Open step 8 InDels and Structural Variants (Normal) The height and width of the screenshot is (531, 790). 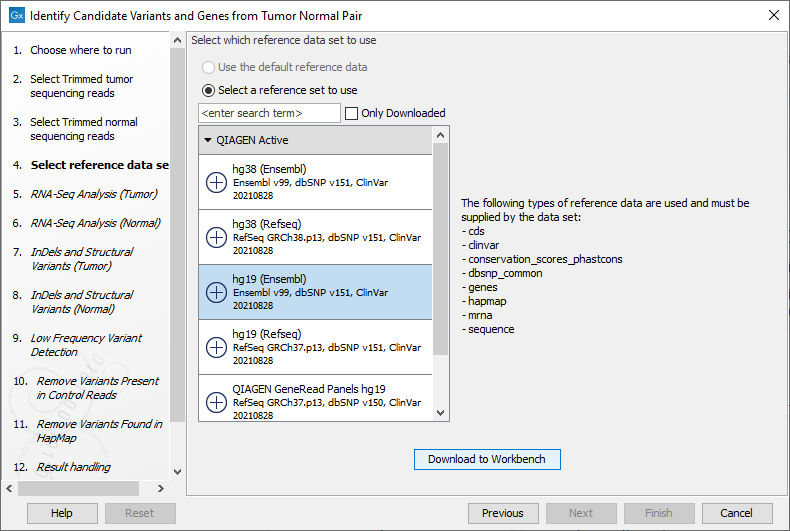pyautogui.click(x=82, y=302)
